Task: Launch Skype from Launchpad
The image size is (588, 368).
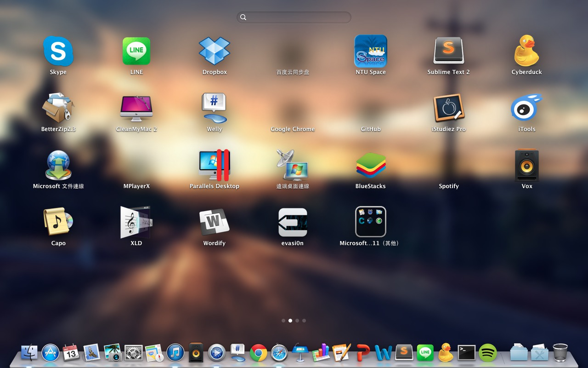Action: [x=58, y=51]
